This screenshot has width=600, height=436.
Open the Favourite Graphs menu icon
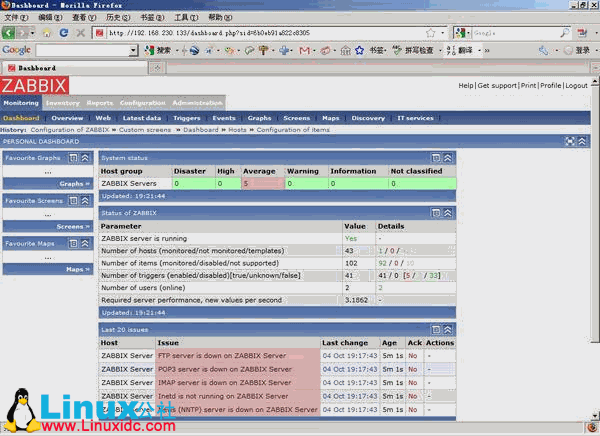tap(73, 157)
